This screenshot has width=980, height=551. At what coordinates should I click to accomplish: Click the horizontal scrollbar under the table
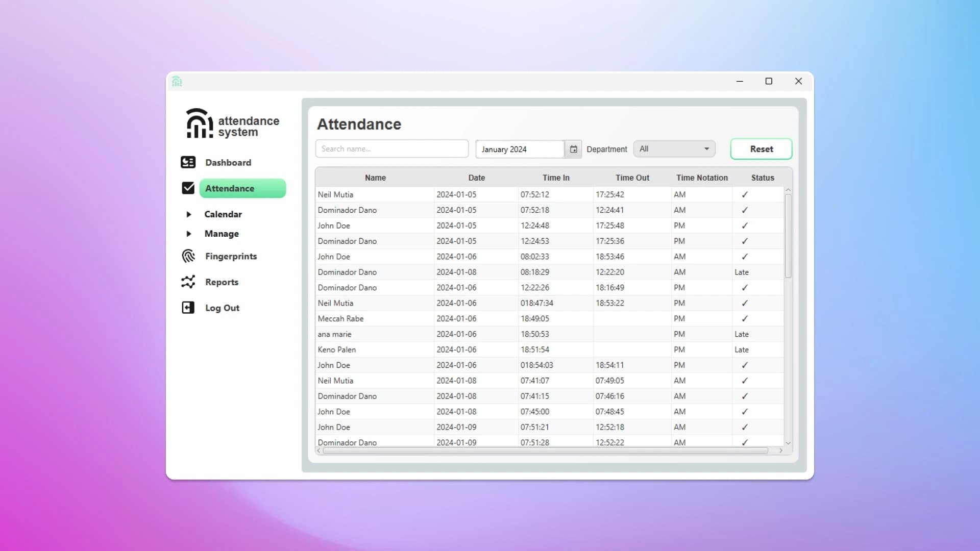(x=545, y=450)
